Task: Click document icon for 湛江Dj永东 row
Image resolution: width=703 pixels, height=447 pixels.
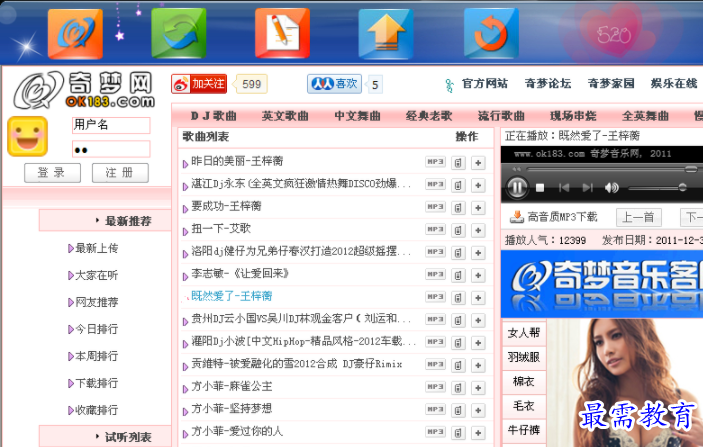Action: [458, 185]
